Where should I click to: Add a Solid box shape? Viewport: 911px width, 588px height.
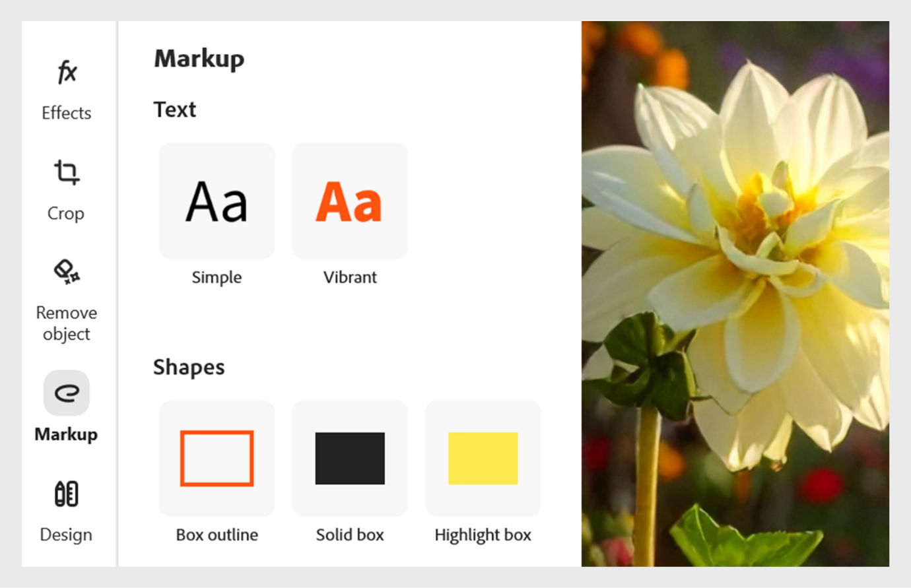click(349, 457)
